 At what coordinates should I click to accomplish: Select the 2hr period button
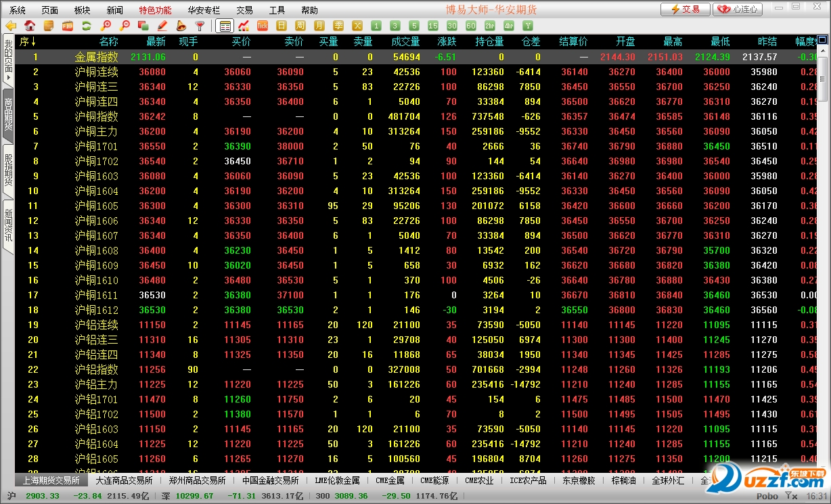[x=490, y=26]
